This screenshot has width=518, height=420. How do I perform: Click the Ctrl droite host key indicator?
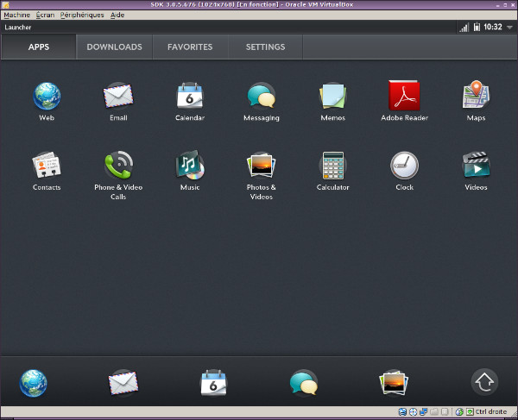(x=491, y=411)
